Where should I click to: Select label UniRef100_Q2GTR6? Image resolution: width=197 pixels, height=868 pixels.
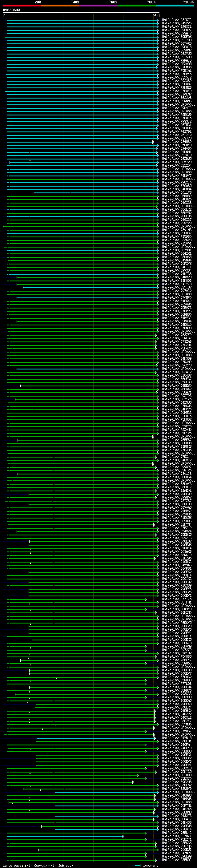pos(177,470)
